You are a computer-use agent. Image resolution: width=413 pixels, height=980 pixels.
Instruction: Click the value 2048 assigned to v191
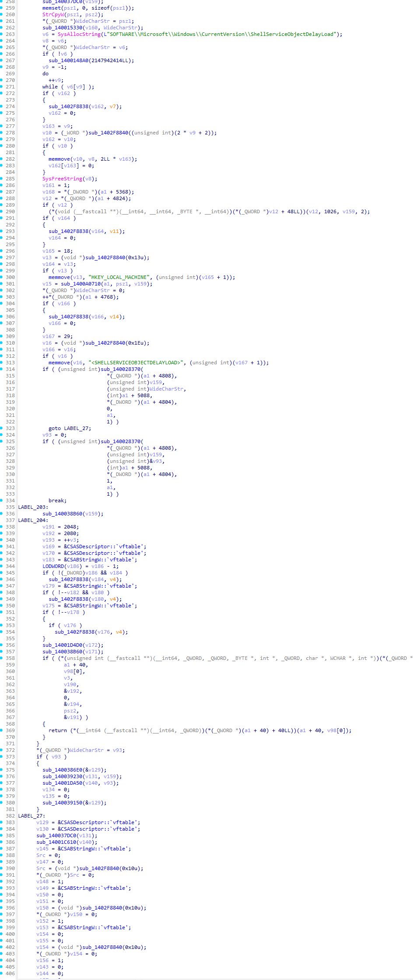coord(70,527)
